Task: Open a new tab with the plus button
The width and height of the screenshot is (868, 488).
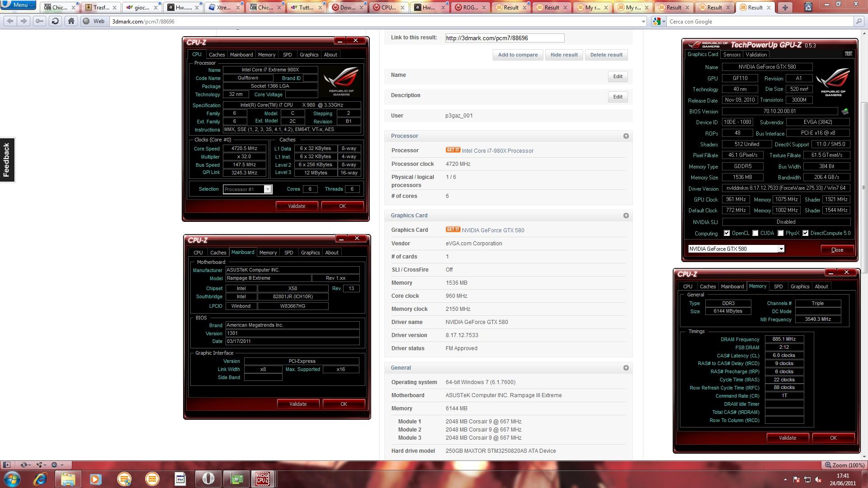Action: pos(785,7)
